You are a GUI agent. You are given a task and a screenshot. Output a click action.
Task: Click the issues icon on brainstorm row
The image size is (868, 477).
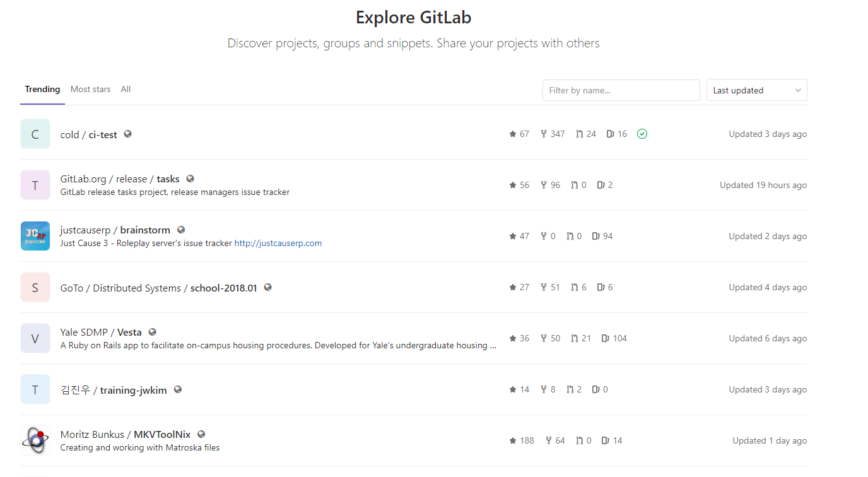[x=596, y=236]
